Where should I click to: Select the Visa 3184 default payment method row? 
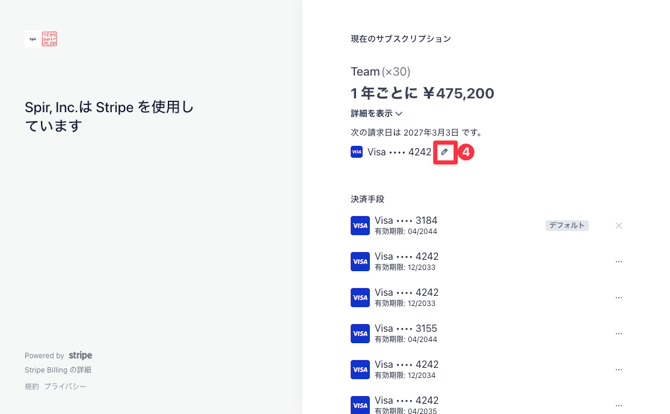pos(486,226)
